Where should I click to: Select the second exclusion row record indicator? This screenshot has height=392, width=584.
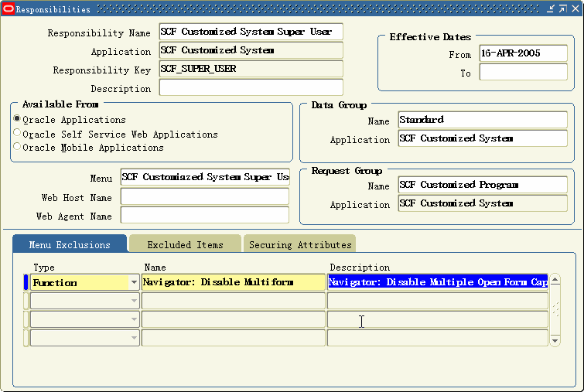pos(26,301)
